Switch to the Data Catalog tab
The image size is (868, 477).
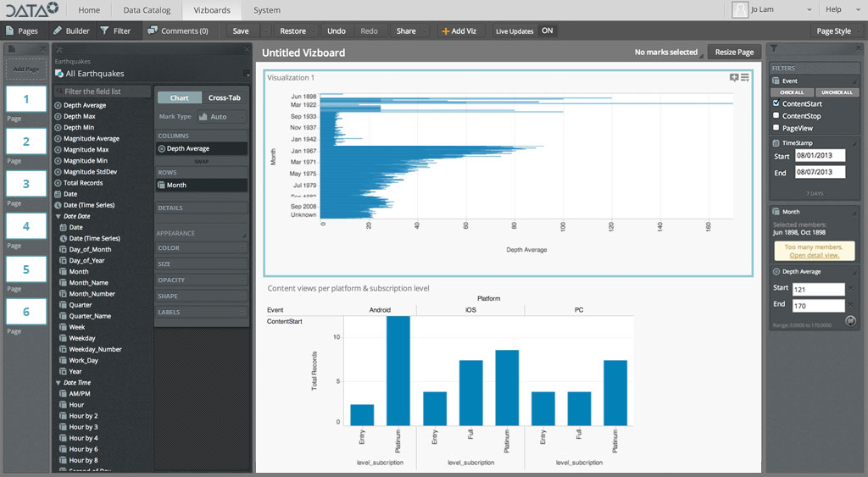click(x=145, y=10)
